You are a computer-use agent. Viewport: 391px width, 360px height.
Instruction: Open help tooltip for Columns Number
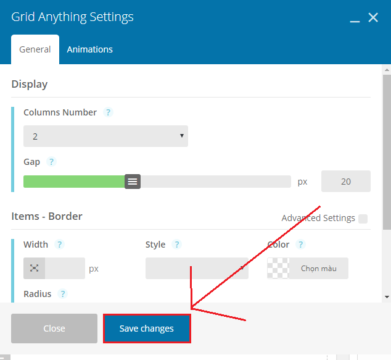coord(108,112)
